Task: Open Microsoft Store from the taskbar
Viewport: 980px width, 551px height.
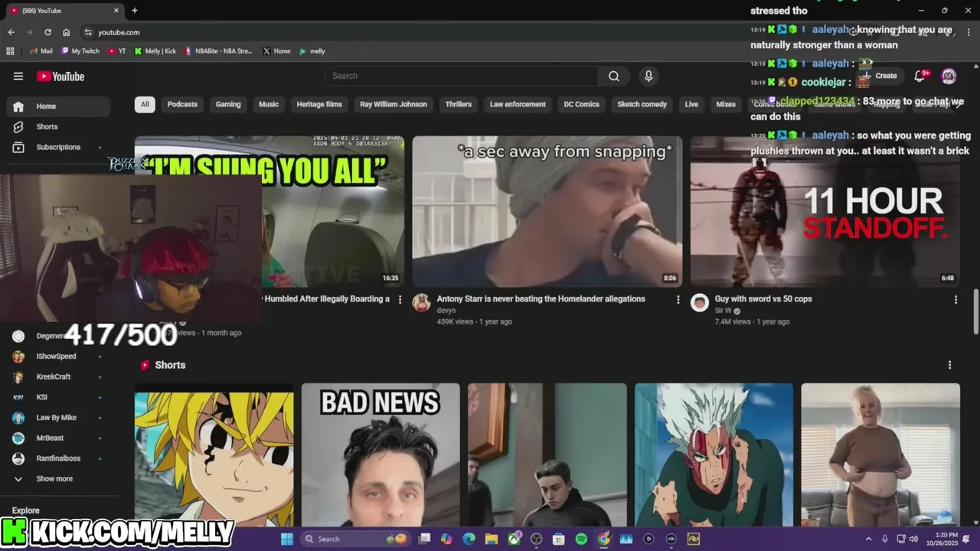Action: pyautogui.click(x=559, y=539)
